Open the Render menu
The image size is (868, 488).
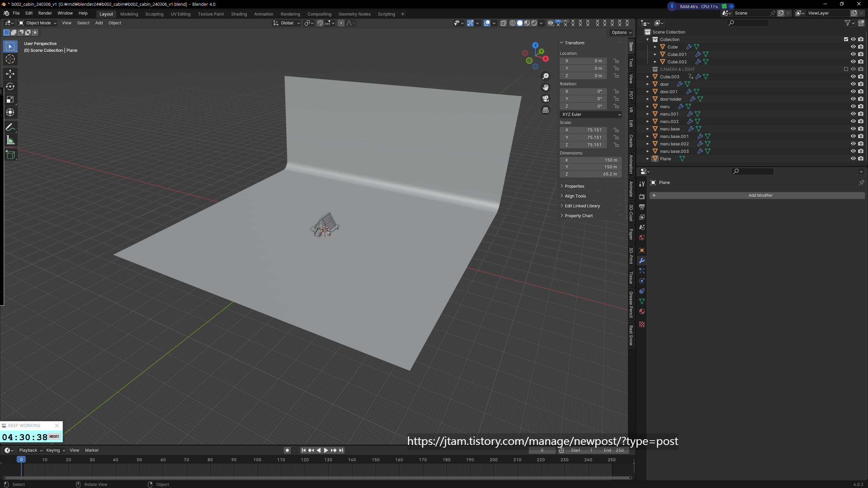pyautogui.click(x=45, y=13)
